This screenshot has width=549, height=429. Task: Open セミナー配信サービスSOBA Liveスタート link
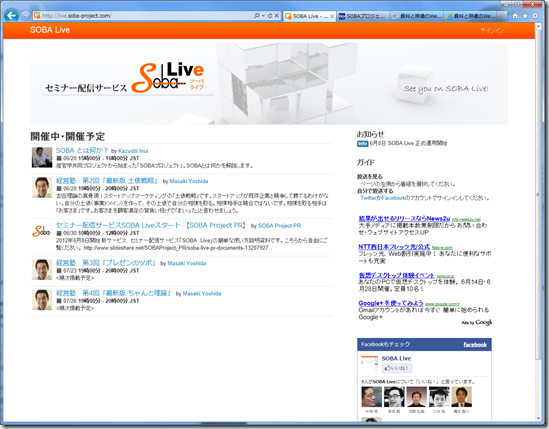pos(151,225)
